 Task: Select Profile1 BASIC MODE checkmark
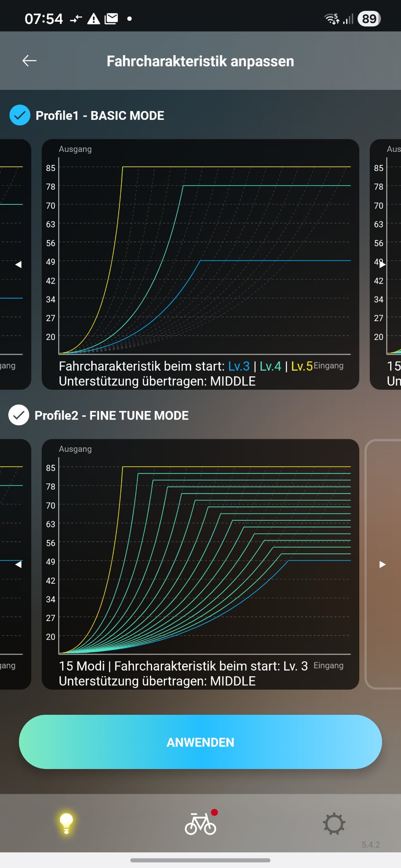pyautogui.click(x=20, y=115)
